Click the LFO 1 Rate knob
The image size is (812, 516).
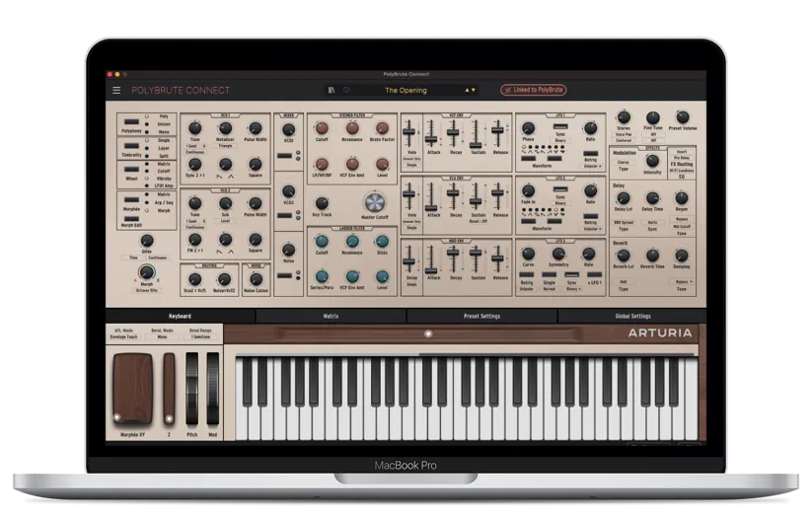(x=590, y=128)
